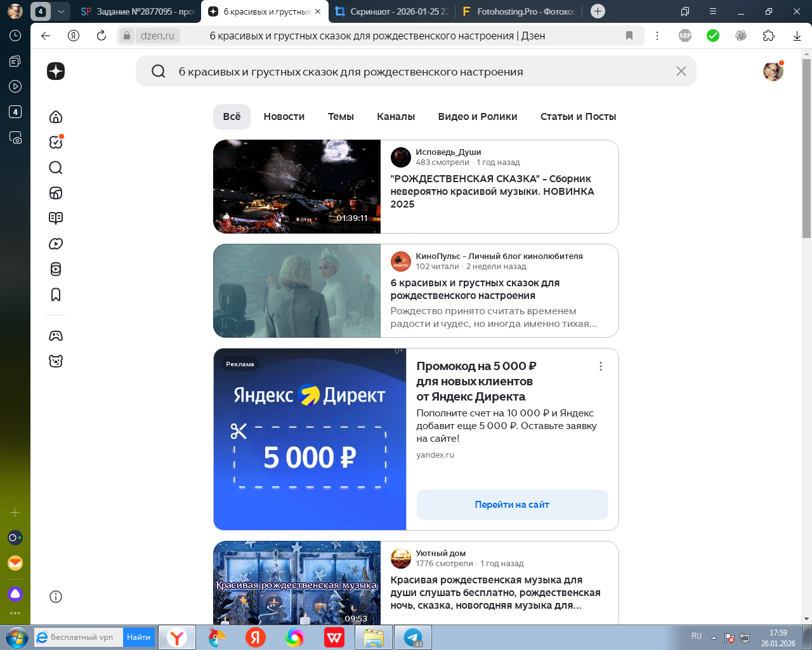Expand the tab group dropdown chevron

[x=60, y=11]
